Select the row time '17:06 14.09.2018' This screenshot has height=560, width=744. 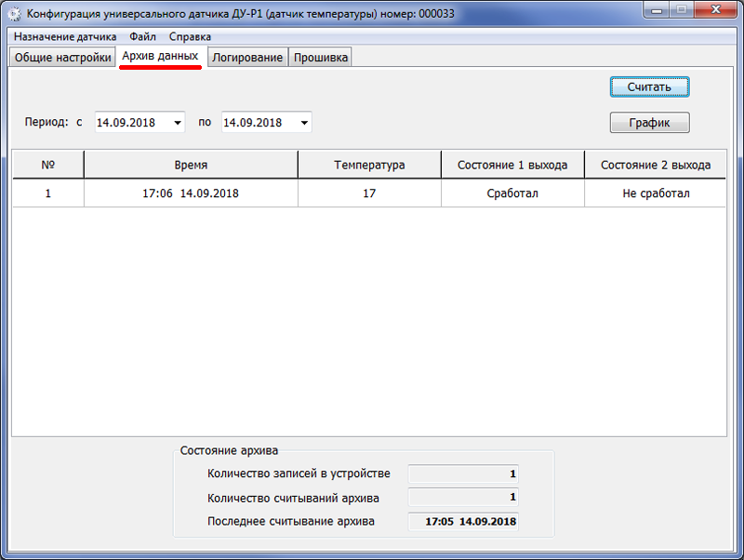point(191,193)
